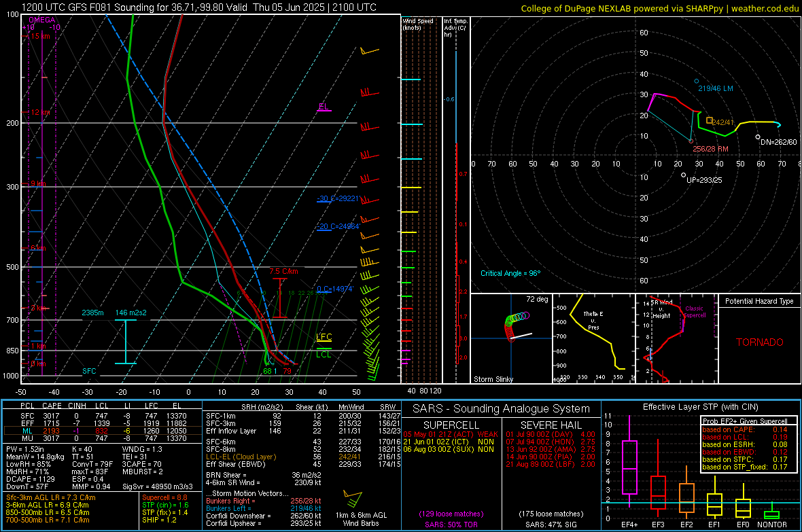
Task: Click the SUPERCELL analog heading
Action: point(451,425)
